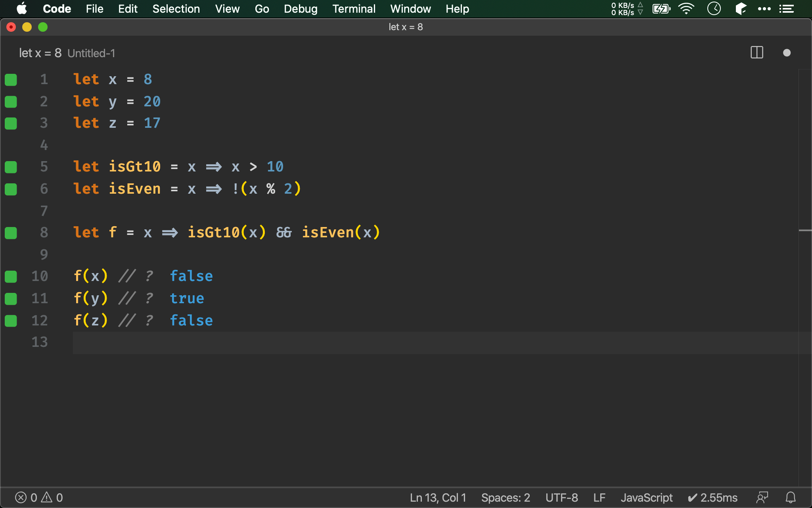Open errors and warnings count in status bar

39,498
